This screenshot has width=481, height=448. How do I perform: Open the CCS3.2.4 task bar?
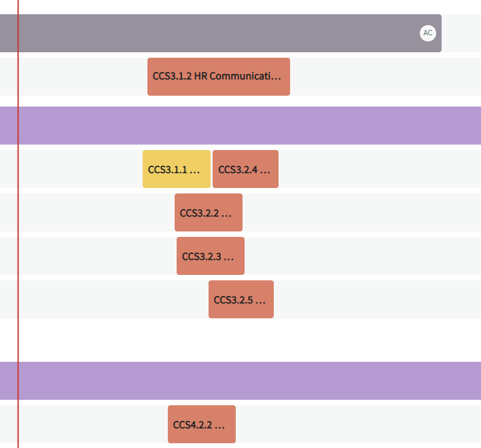[x=245, y=169]
